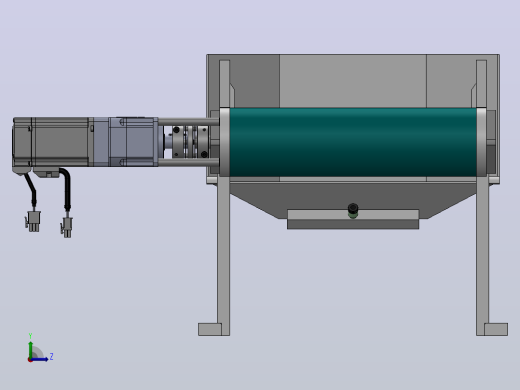The height and width of the screenshot is (390, 520).
Task: Select the foot block of the left leg
Action: coord(210,329)
